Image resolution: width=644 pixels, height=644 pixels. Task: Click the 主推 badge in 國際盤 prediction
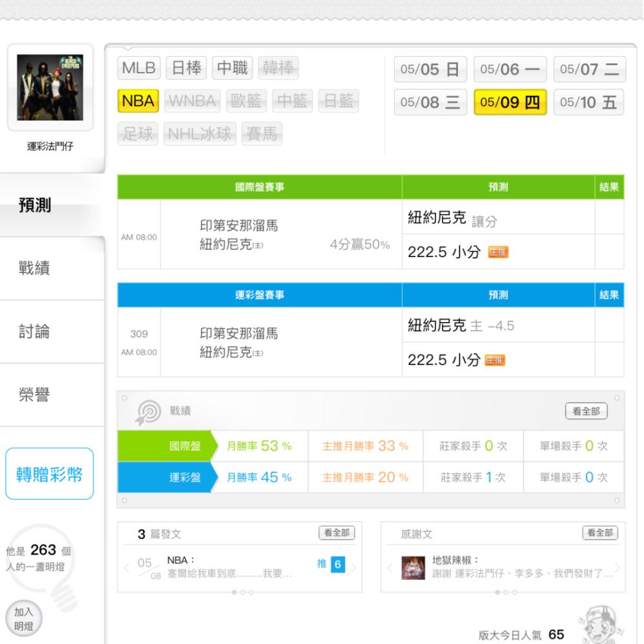(x=498, y=252)
